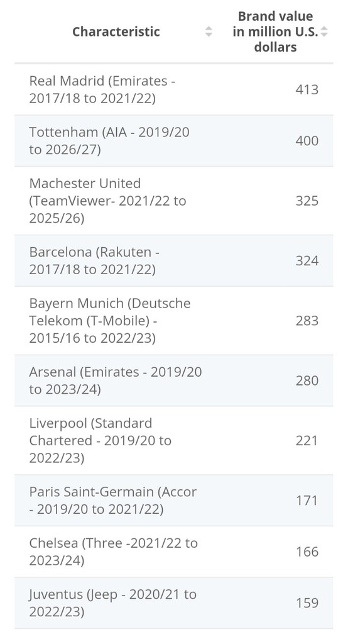
Task: Select the 221 Liverpool value cell
Action: pos(307,441)
